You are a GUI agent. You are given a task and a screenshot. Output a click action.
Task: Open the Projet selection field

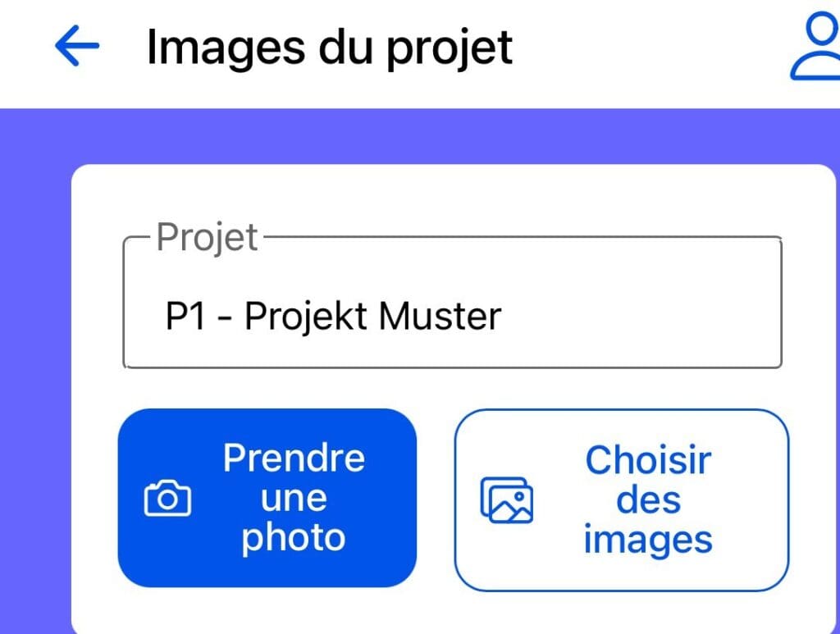click(453, 302)
